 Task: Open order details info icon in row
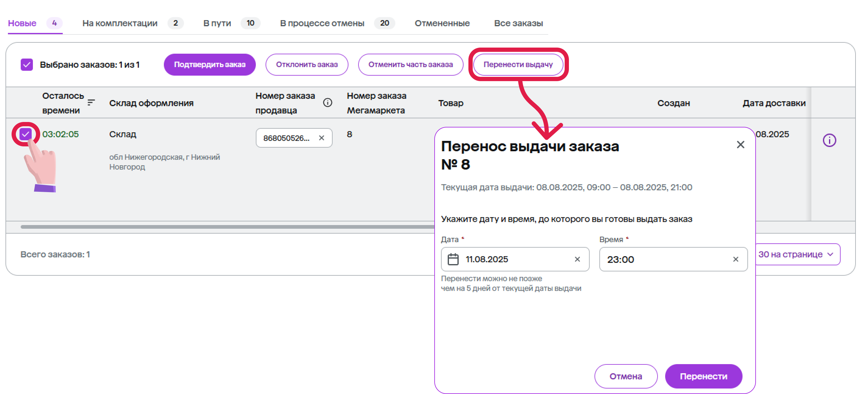point(829,140)
